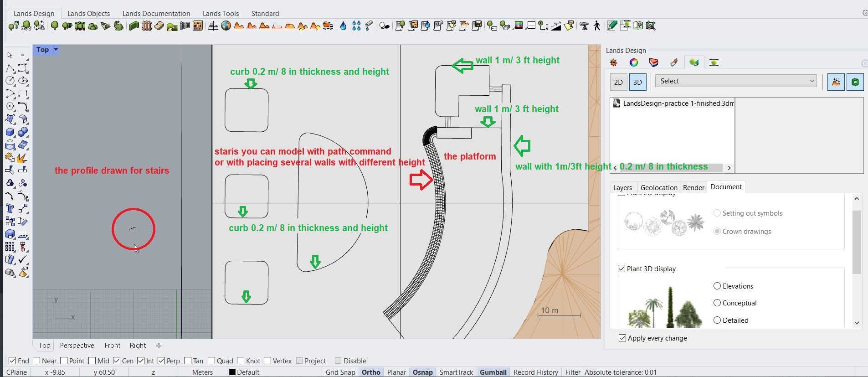Click the wooden fence tool icon

pyautogui.click(x=146, y=26)
